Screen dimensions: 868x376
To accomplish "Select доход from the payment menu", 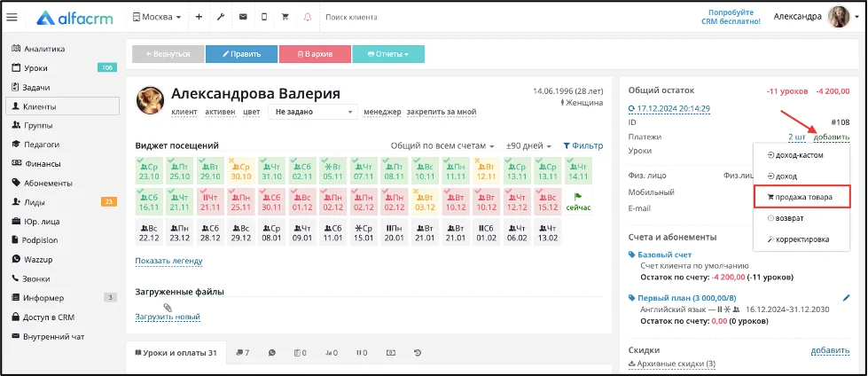I will (x=801, y=176).
